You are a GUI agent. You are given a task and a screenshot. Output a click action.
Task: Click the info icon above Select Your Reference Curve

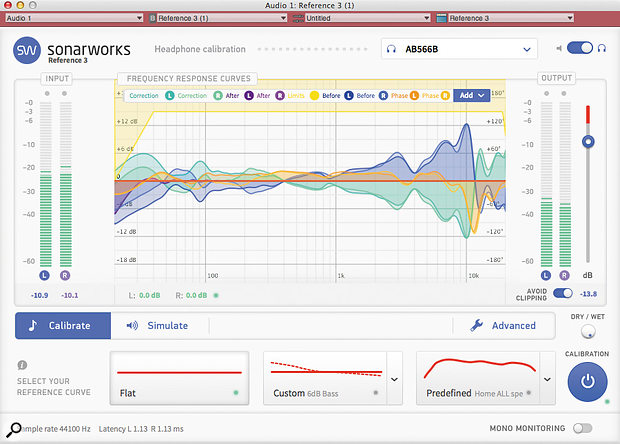click(x=22, y=365)
